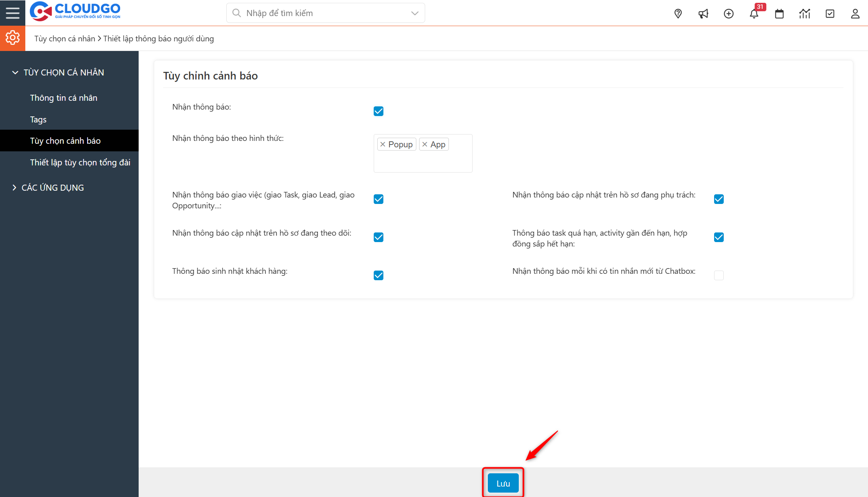Open the calendar icon in the top bar
Image resolution: width=868 pixels, height=497 pixels.
(x=779, y=13)
